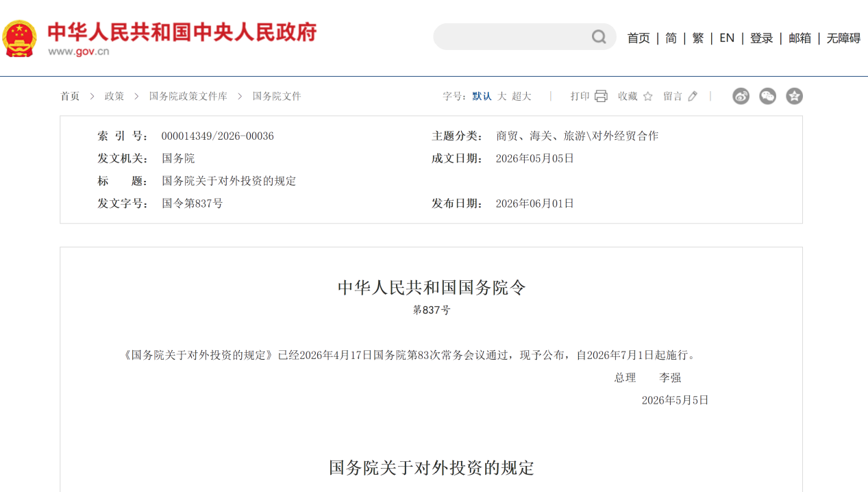
Task: Click the national emblem logo
Action: 19,38
